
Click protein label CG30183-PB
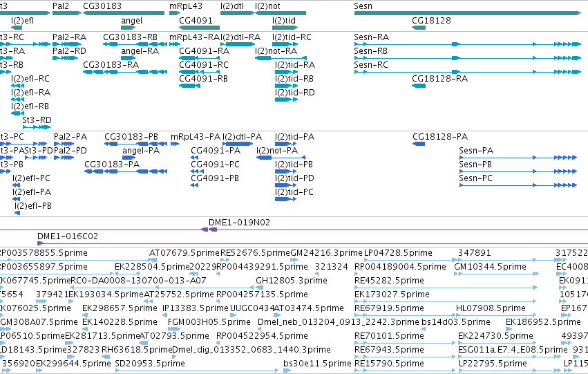point(131,137)
